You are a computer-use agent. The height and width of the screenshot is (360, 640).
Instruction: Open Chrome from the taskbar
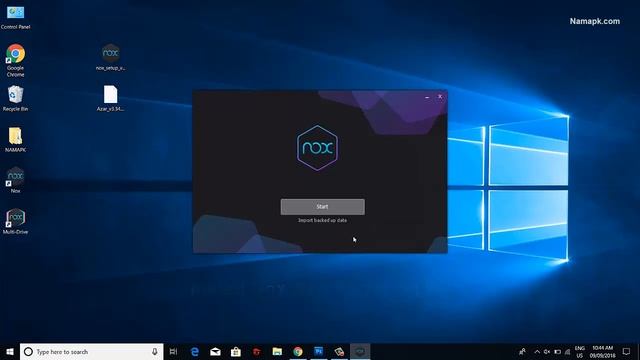tap(298, 351)
